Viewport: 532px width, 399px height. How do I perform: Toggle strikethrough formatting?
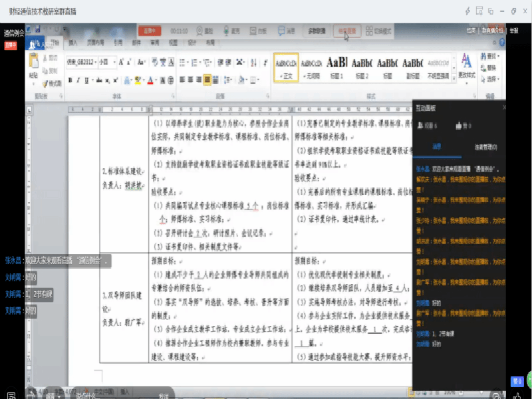99,80
